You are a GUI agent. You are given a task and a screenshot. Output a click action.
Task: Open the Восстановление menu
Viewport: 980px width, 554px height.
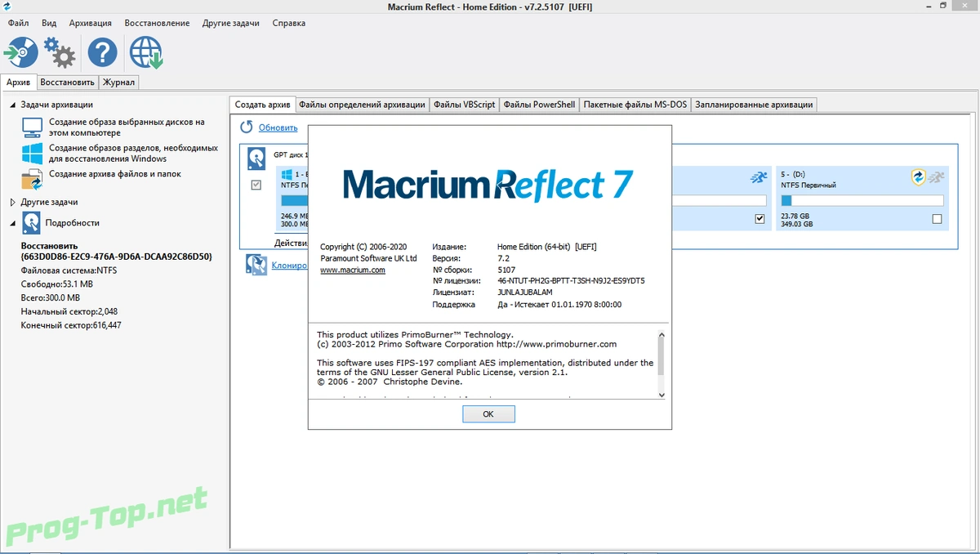(157, 23)
